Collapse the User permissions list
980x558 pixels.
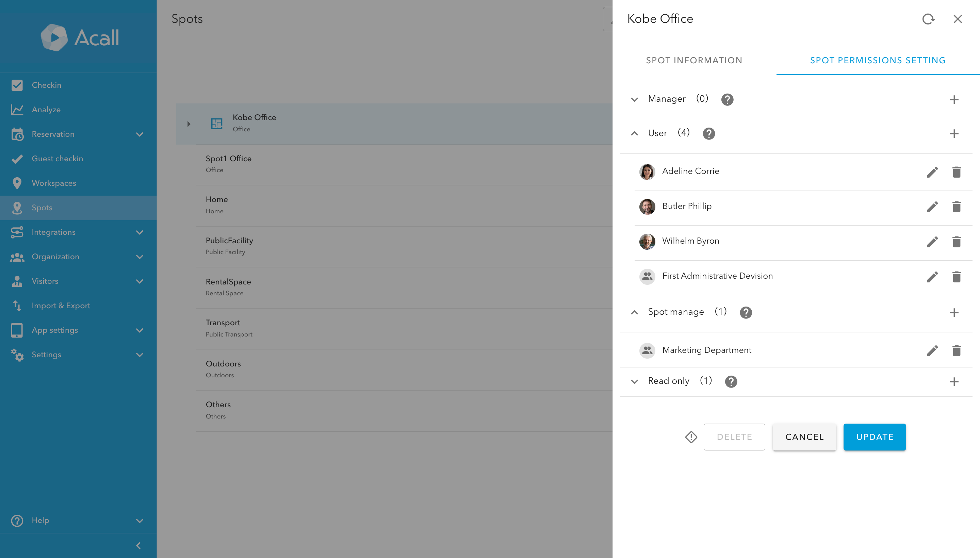click(634, 133)
